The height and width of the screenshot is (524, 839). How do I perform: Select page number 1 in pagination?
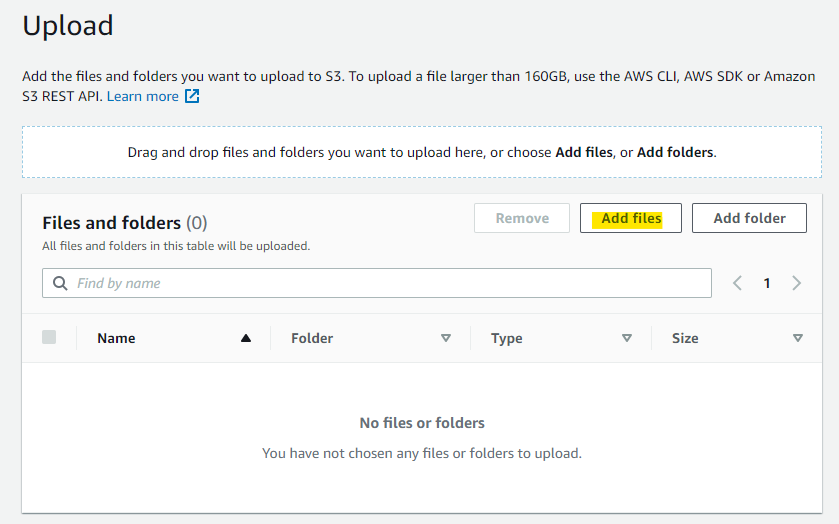(x=767, y=283)
